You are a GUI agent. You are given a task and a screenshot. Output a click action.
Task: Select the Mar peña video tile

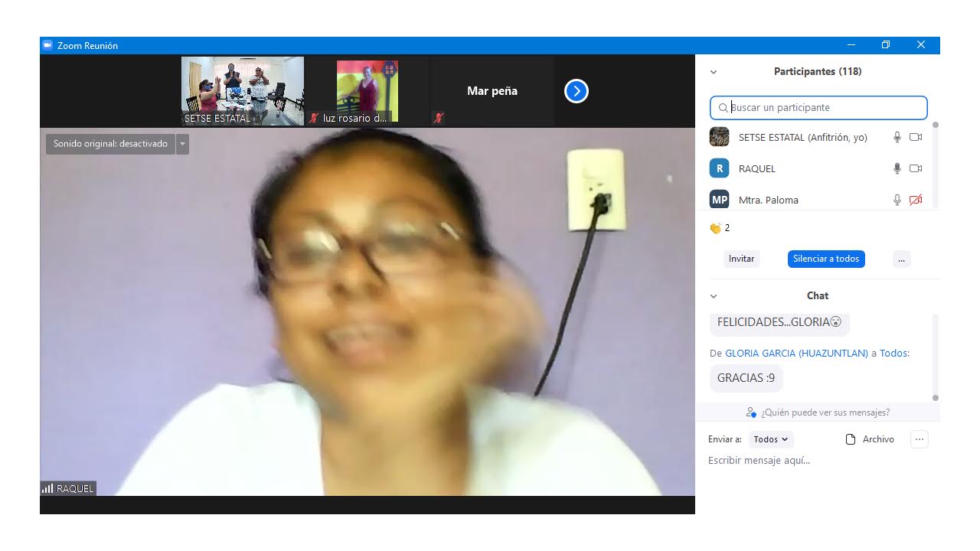pyautogui.click(x=492, y=91)
